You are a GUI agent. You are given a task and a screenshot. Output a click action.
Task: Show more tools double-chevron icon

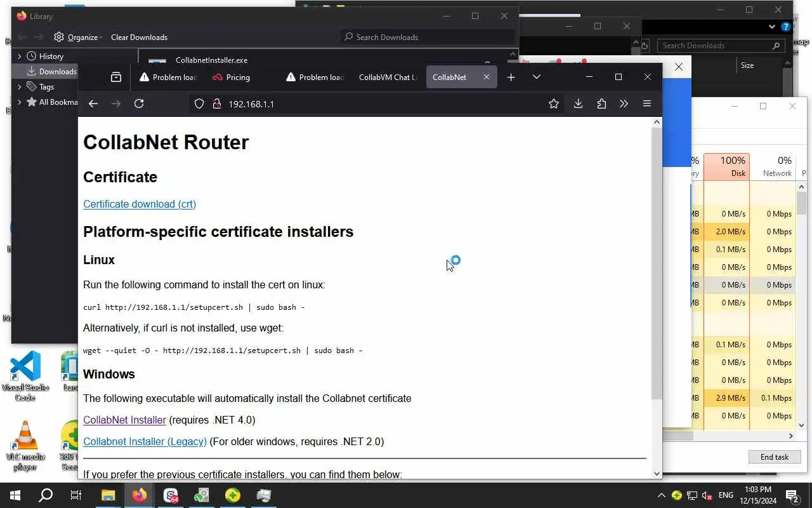coord(624,104)
